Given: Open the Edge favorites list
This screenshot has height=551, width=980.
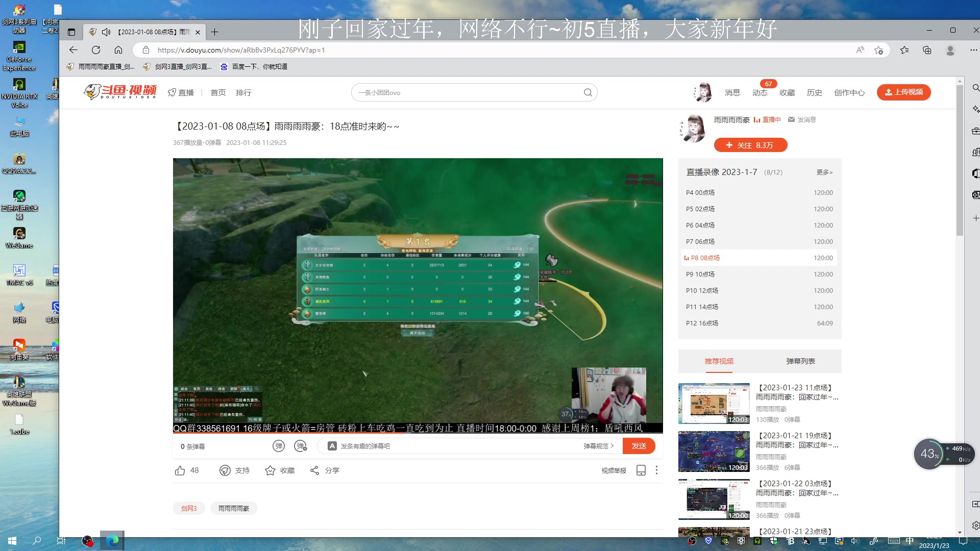Looking at the screenshot, I should [904, 50].
